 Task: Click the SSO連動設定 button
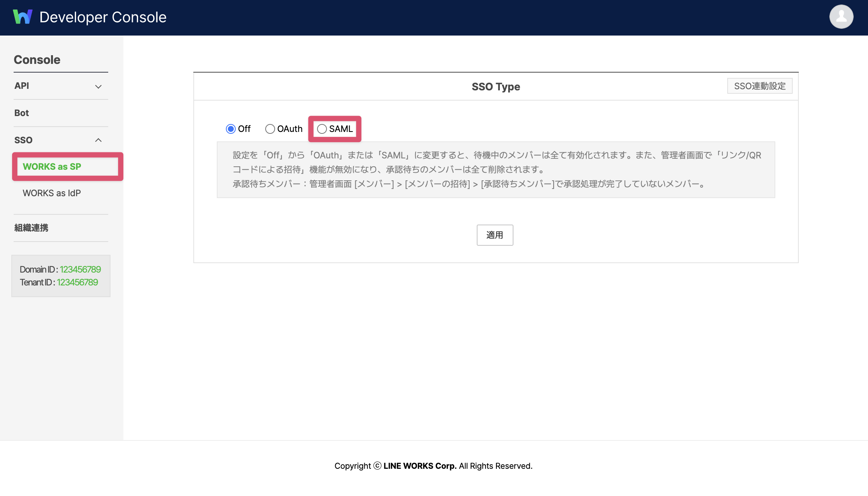pyautogui.click(x=760, y=86)
